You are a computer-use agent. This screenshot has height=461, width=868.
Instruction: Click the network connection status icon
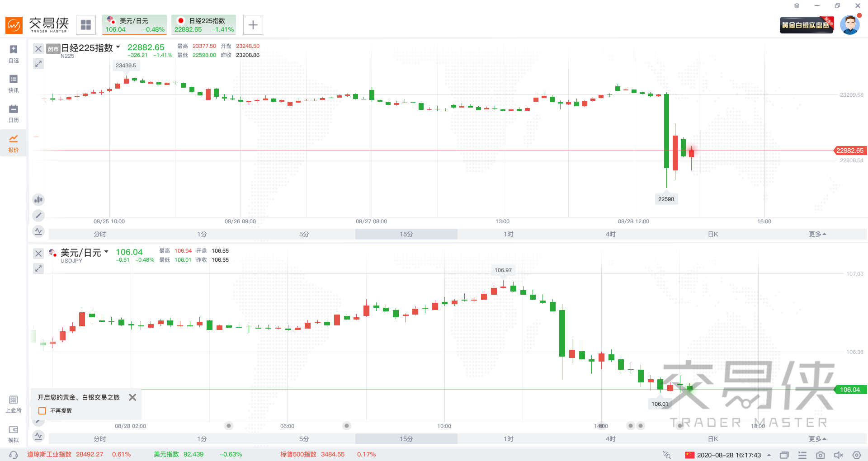click(x=667, y=455)
